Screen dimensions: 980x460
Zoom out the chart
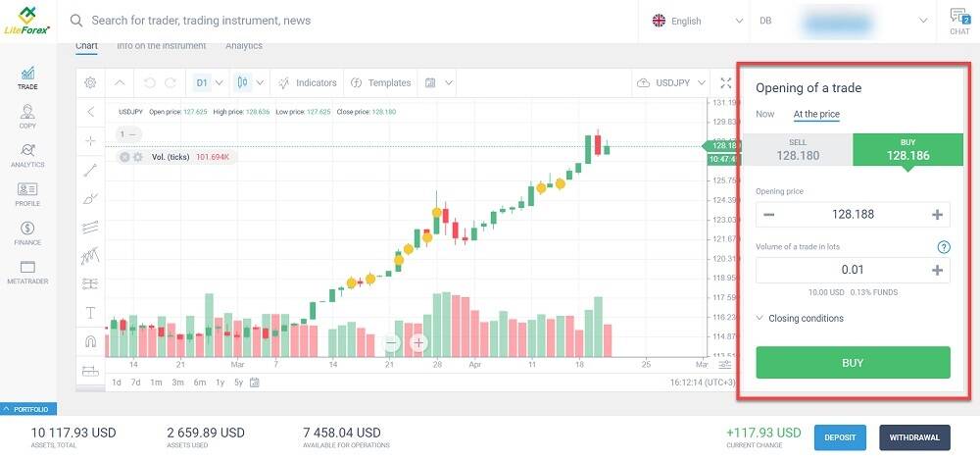tap(391, 342)
